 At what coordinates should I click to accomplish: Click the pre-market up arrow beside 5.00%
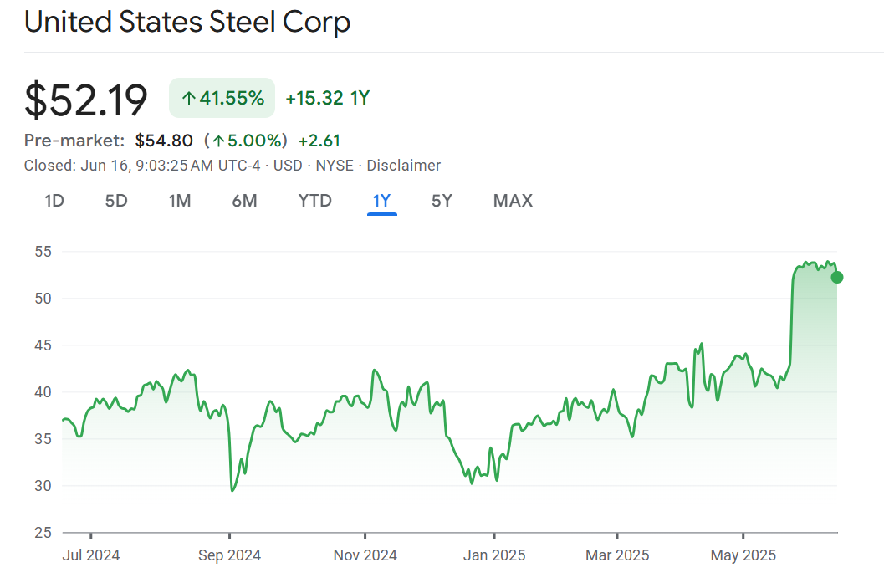click(x=218, y=141)
